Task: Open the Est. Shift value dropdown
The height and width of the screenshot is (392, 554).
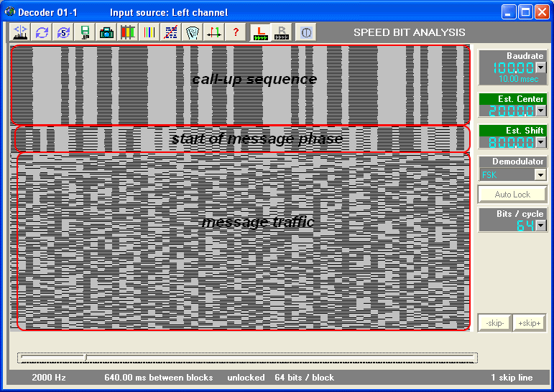Action: [540, 142]
